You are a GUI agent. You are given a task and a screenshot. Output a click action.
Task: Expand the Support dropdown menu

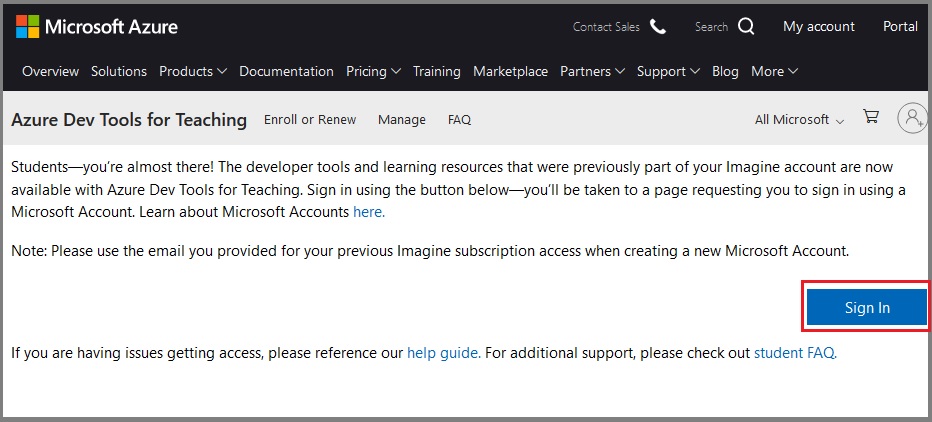[668, 71]
